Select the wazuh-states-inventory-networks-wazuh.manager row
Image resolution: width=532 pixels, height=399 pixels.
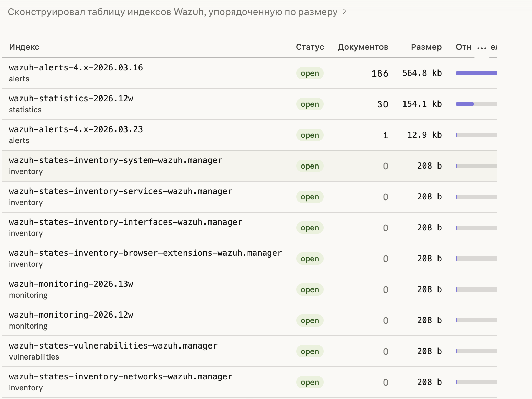tap(121, 377)
